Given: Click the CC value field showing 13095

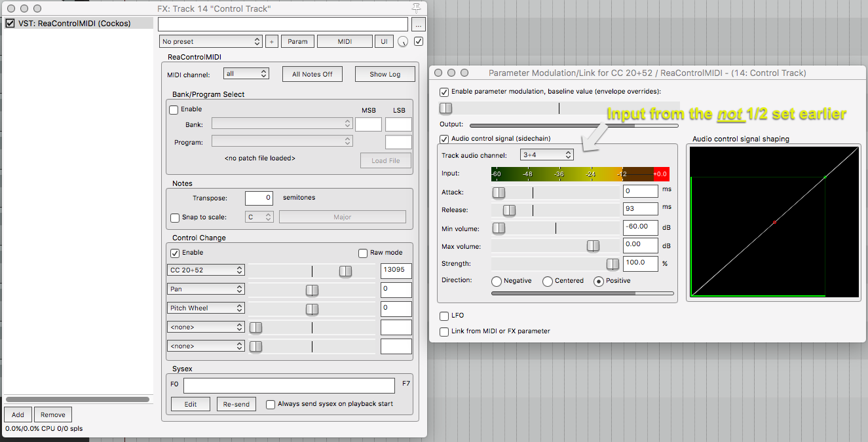Looking at the screenshot, I should click(x=396, y=270).
